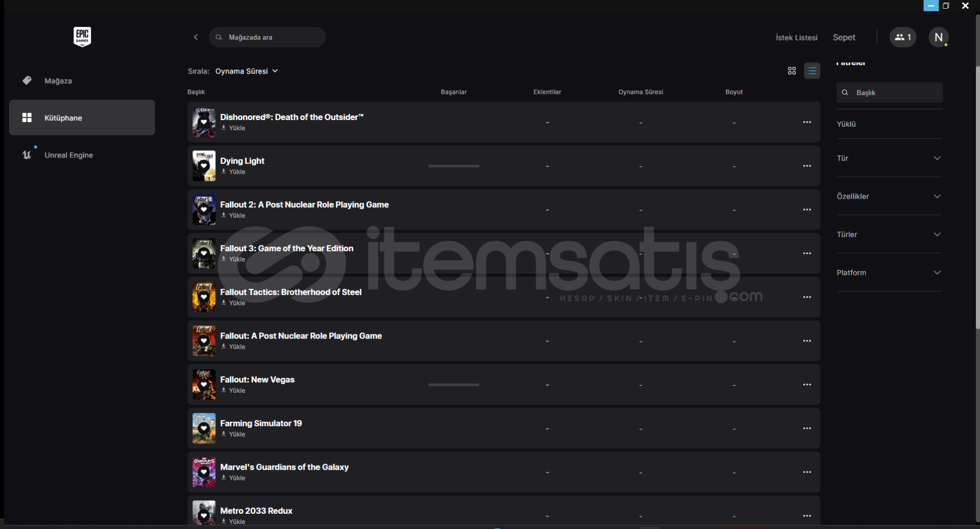Open the Fallout Tactics: Brotherhood of Steel title
980x529 pixels.
coord(290,292)
